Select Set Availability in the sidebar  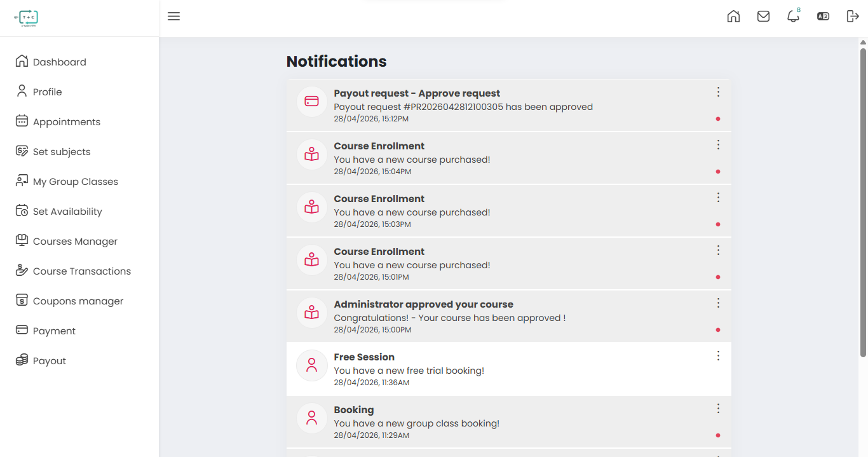[x=67, y=211]
